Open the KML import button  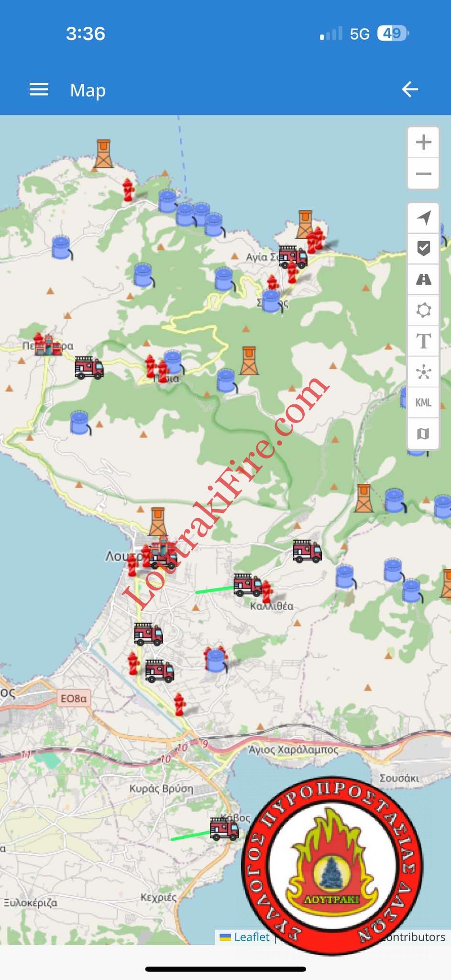coord(423,402)
